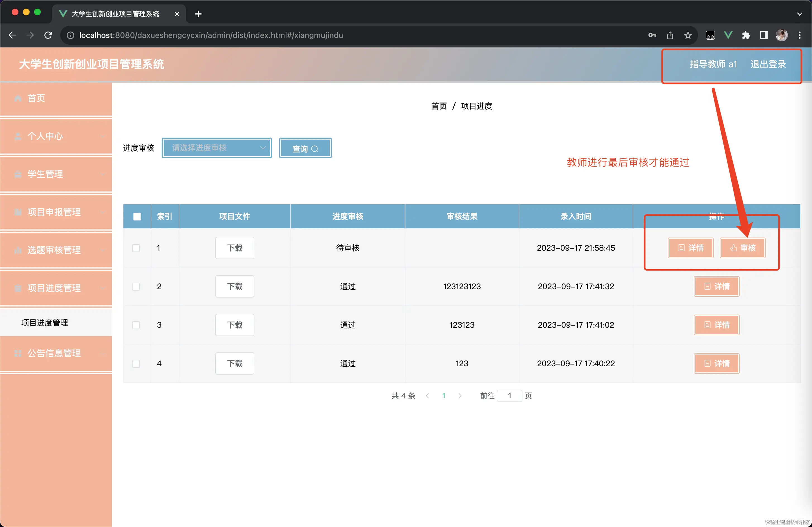
Task: Open the browser extensions puzzle icon
Action: [x=746, y=35]
